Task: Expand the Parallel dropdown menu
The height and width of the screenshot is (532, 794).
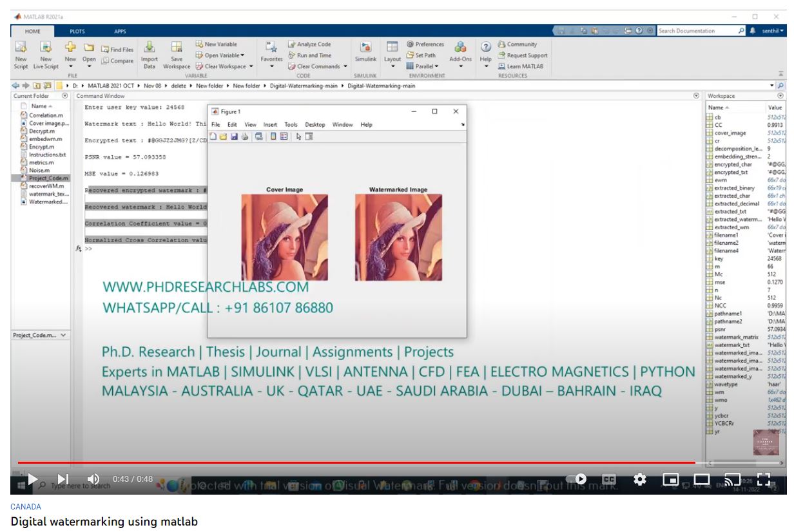Action: coord(438,66)
